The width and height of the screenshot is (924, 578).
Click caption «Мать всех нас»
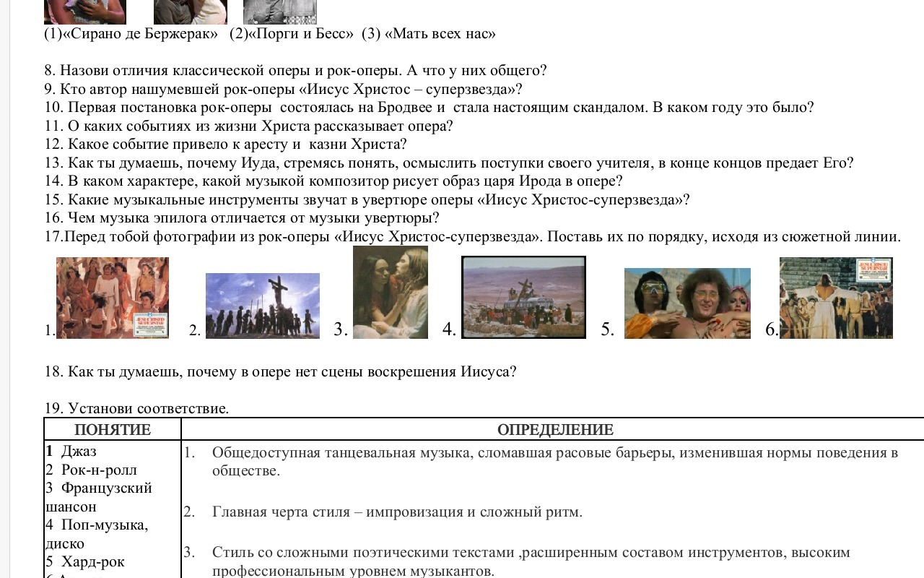pos(440,34)
